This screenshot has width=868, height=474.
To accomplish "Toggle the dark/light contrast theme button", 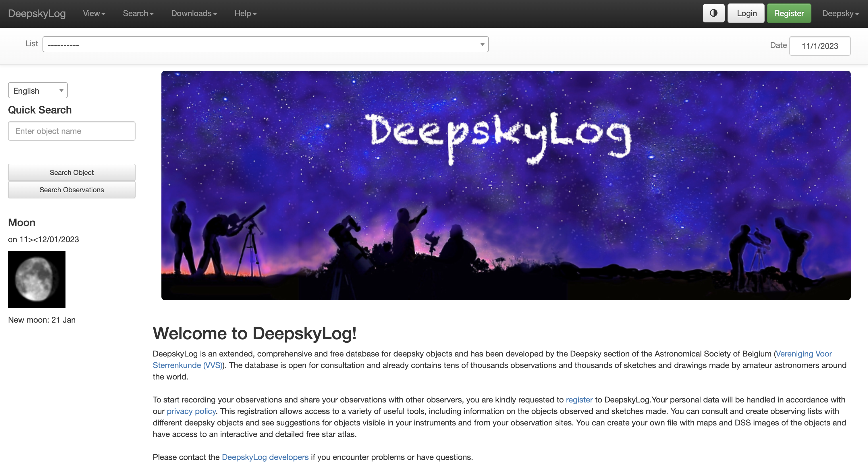I will click(713, 13).
